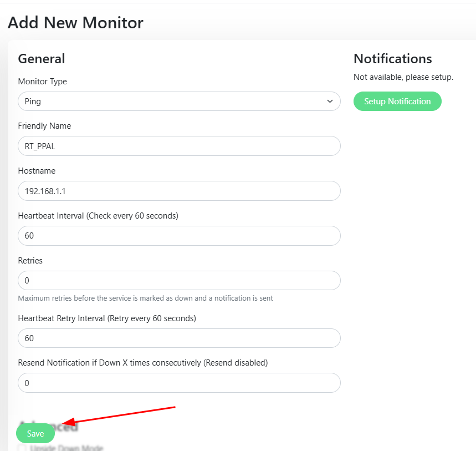Click the Resend Notification count field

tap(178, 383)
